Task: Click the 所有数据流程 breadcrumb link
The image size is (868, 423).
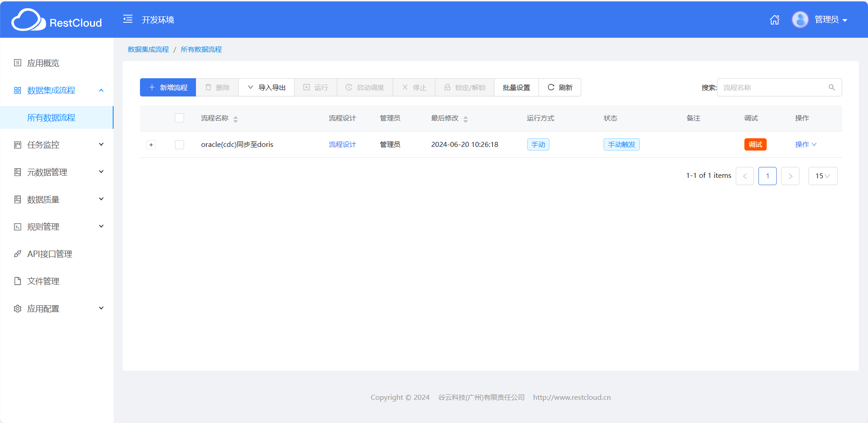Action: [201, 49]
